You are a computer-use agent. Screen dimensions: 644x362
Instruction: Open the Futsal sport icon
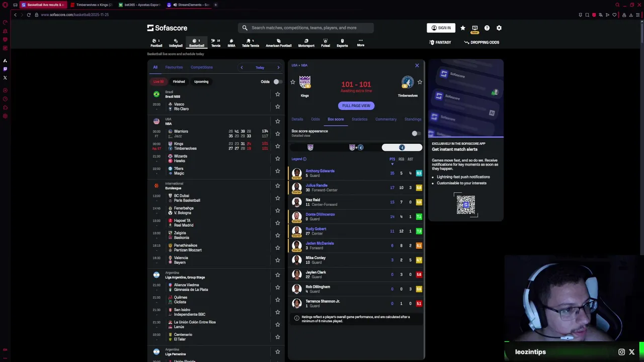click(x=326, y=43)
